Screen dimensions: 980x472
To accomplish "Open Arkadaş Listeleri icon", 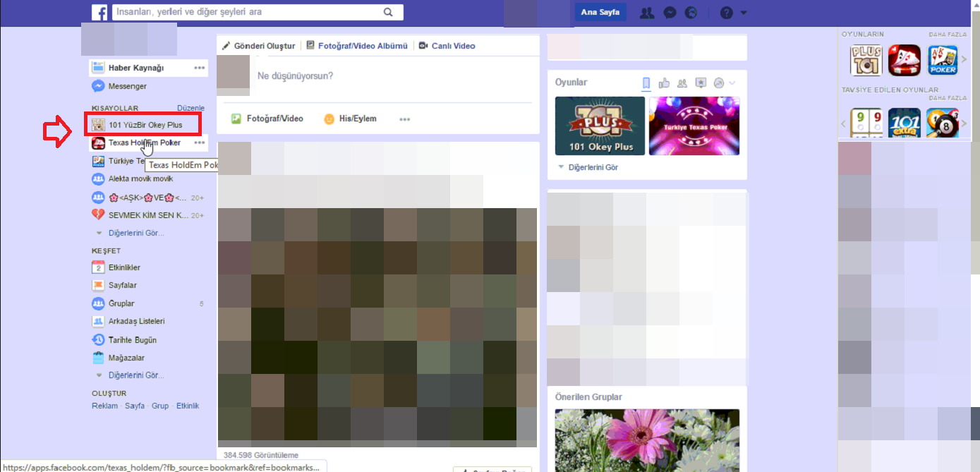I will [99, 321].
